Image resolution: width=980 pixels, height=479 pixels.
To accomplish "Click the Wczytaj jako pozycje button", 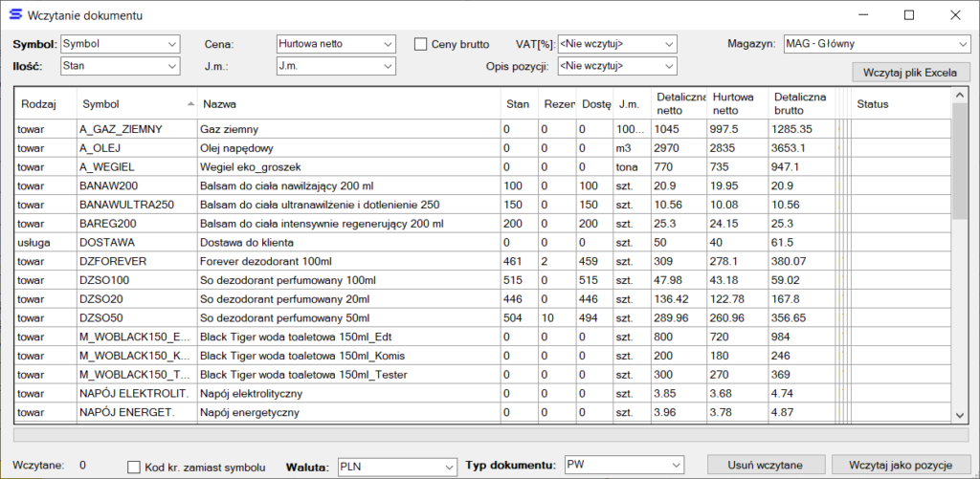I will 900,466.
